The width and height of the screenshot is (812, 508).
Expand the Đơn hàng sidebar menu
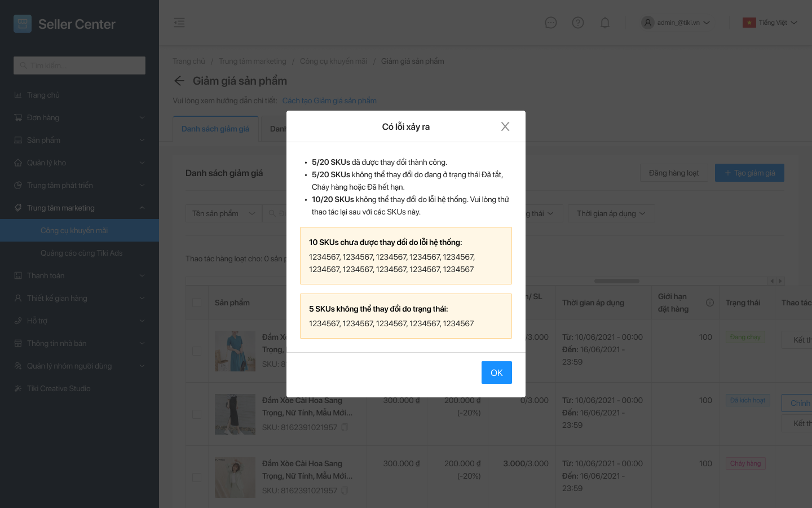79,117
